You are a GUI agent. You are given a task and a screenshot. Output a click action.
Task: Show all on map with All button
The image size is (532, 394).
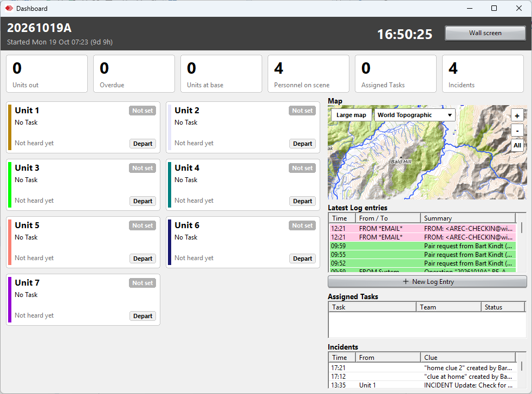(x=517, y=146)
